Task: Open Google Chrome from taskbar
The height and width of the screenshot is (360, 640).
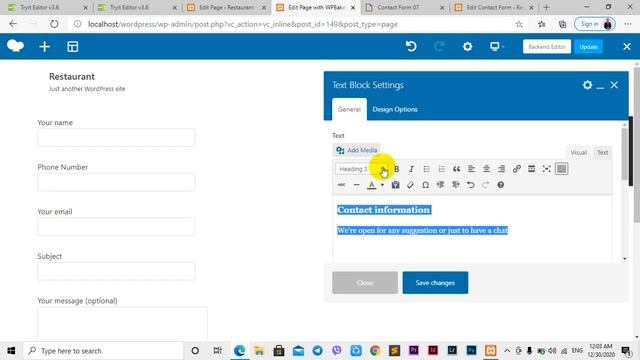Action: tap(375, 351)
